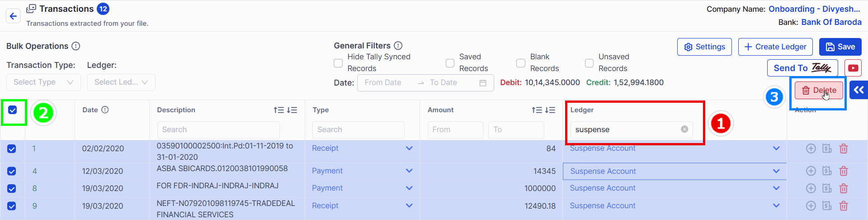Sort Description column ascending
The width and height of the screenshot is (868, 220).
pos(278,110)
